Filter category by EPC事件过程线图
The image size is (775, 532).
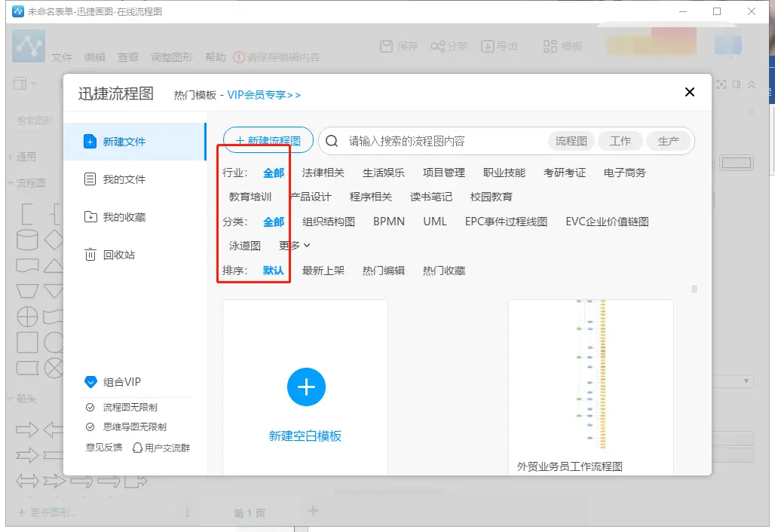point(506,222)
